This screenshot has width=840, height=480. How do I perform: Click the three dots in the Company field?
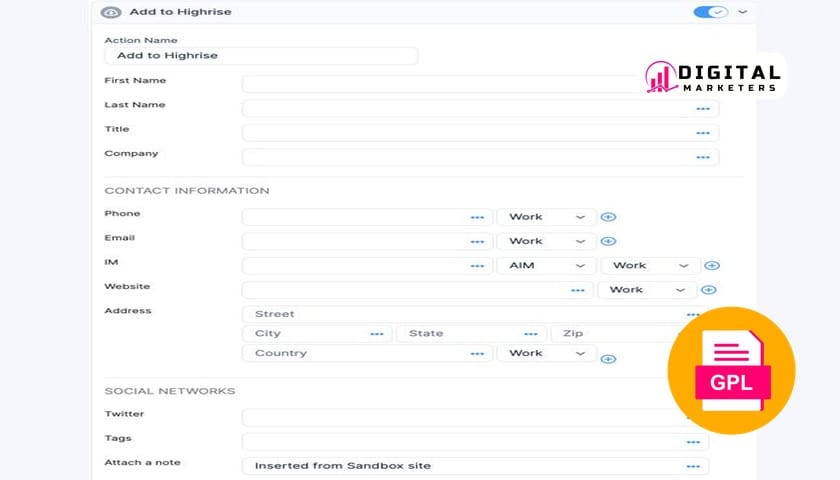click(703, 157)
